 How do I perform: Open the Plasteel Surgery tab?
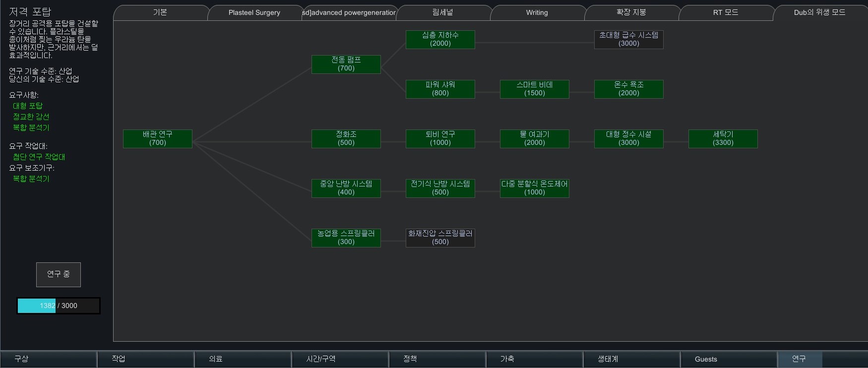[x=254, y=12]
